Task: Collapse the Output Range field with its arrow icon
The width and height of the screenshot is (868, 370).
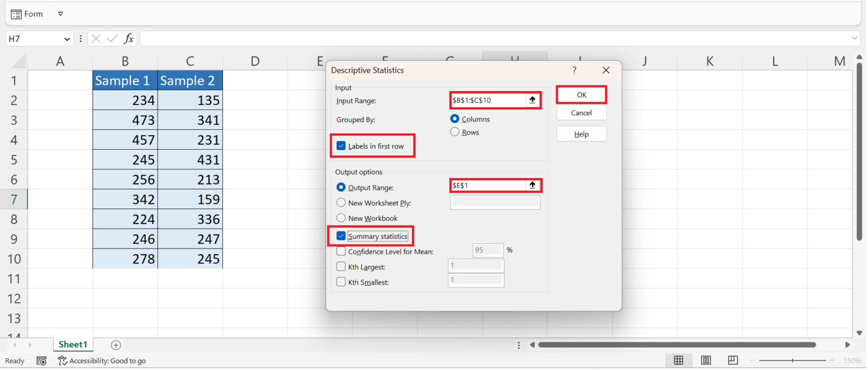Action: coord(532,185)
